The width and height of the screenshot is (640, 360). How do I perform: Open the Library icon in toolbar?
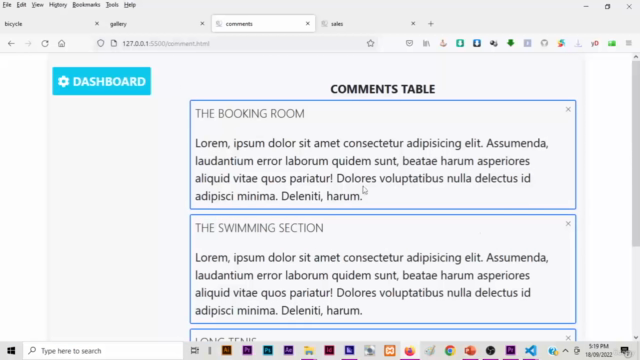point(426,43)
